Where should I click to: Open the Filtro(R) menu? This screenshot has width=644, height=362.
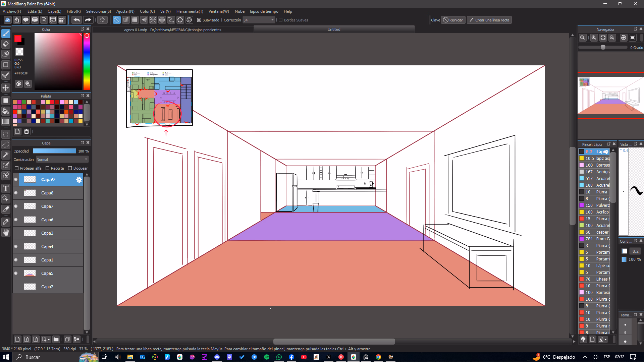(x=73, y=11)
